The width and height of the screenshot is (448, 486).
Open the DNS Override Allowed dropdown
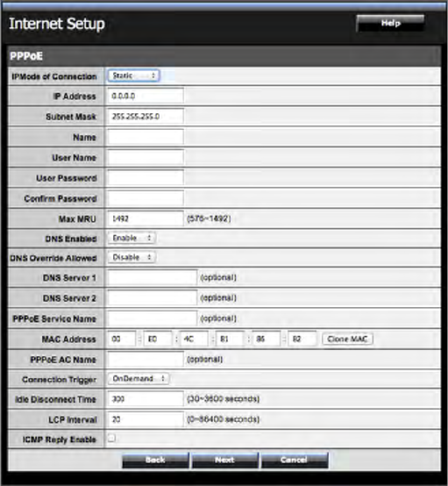[132, 257]
